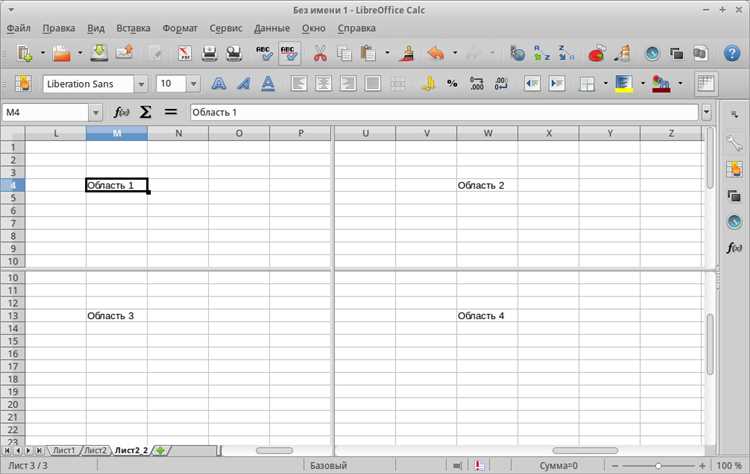The width and height of the screenshot is (750, 474).
Task: Click the blue Help question mark icon
Action: click(x=731, y=53)
